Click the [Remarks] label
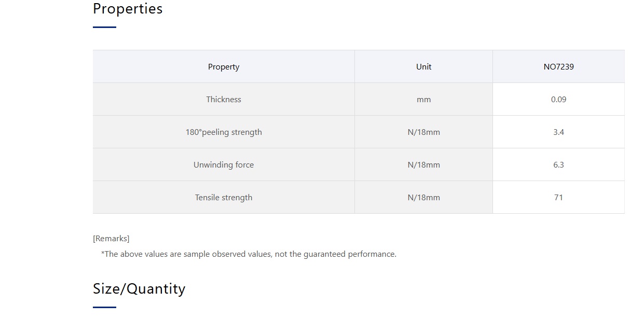 tap(111, 239)
